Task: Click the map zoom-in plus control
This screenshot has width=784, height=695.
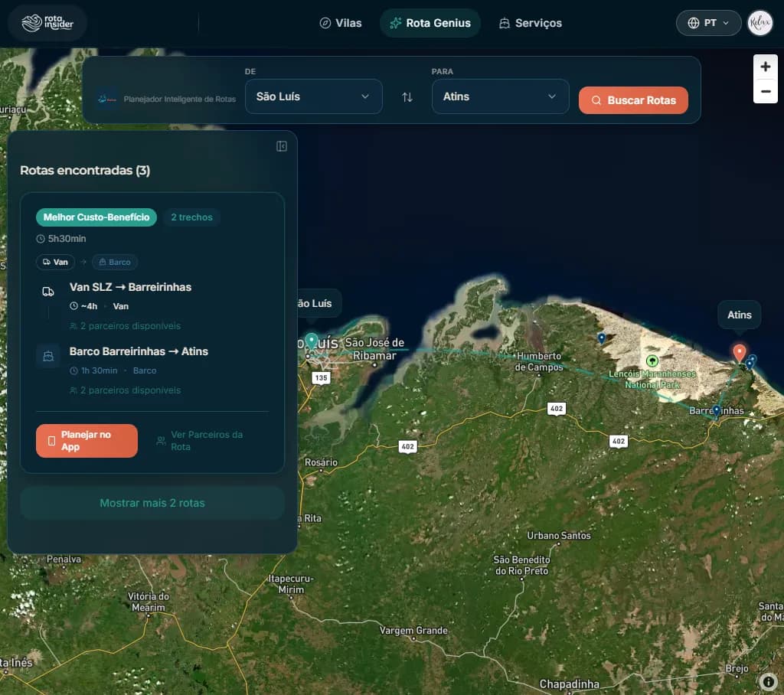Action: (x=766, y=67)
